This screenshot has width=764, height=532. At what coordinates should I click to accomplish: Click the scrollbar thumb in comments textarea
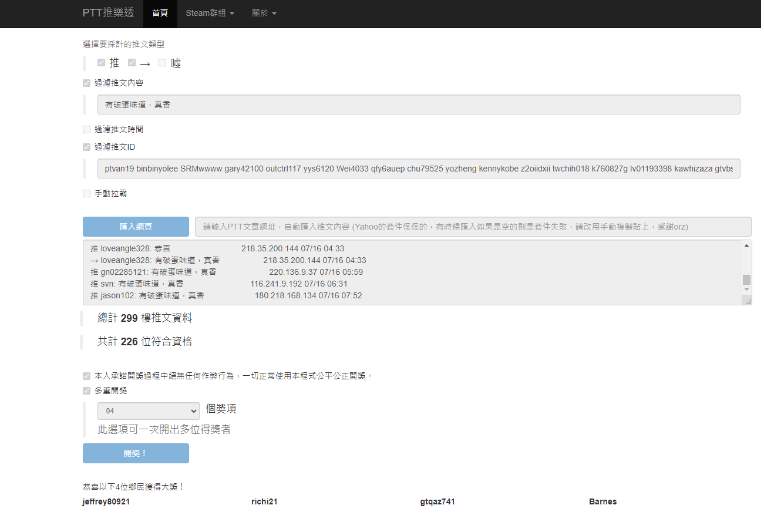coord(746,280)
